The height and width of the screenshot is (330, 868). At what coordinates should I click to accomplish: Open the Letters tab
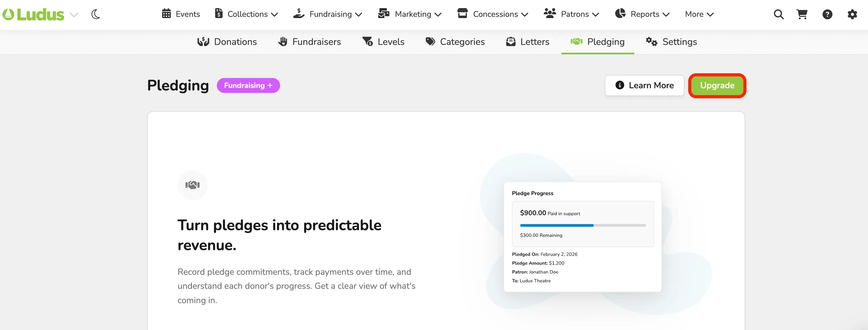(x=527, y=42)
